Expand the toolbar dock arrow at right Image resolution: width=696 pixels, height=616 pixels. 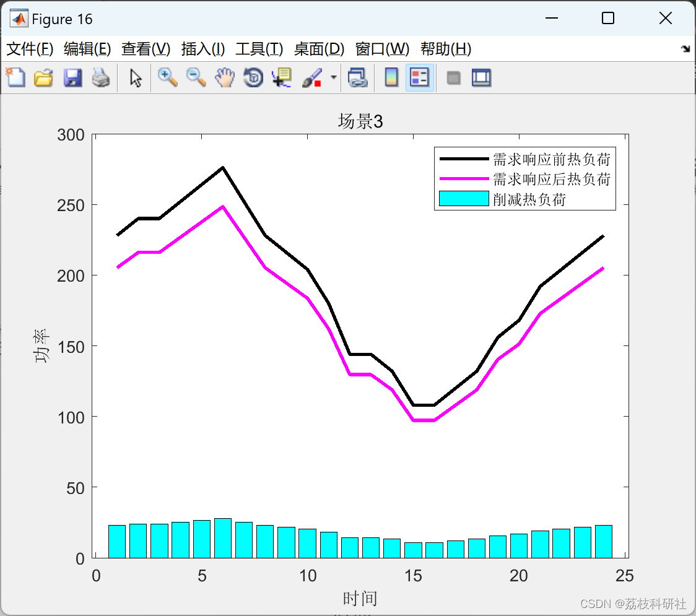pos(685,49)
